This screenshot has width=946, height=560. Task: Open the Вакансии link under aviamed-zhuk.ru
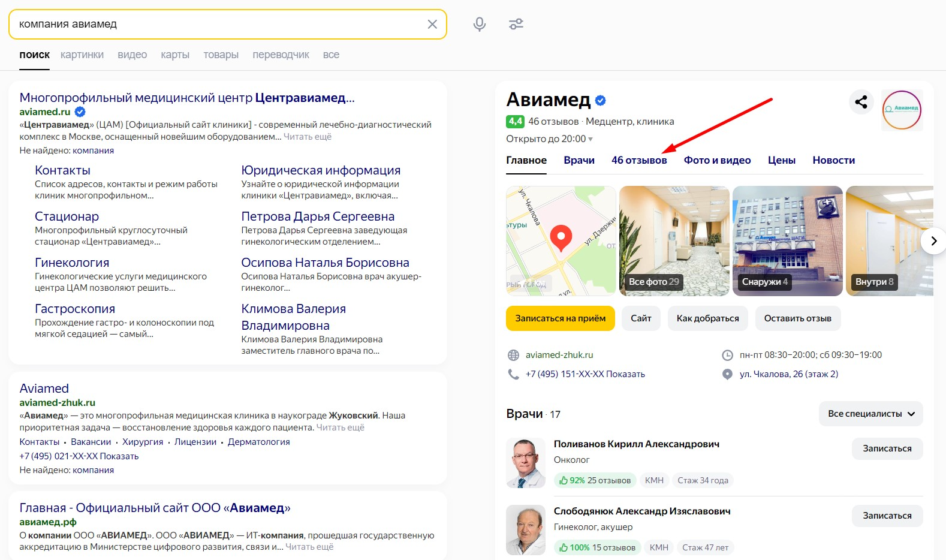[x=91, y=442]
